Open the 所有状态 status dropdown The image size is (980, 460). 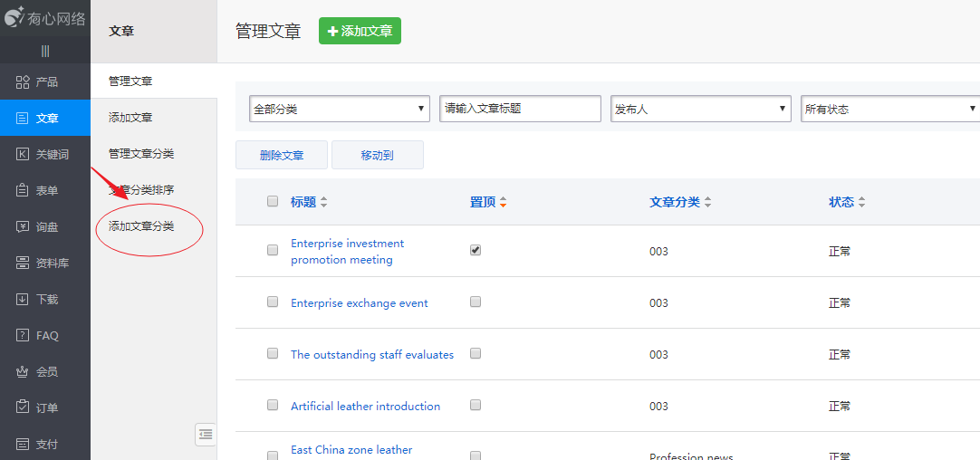click(x=888, y=109)
